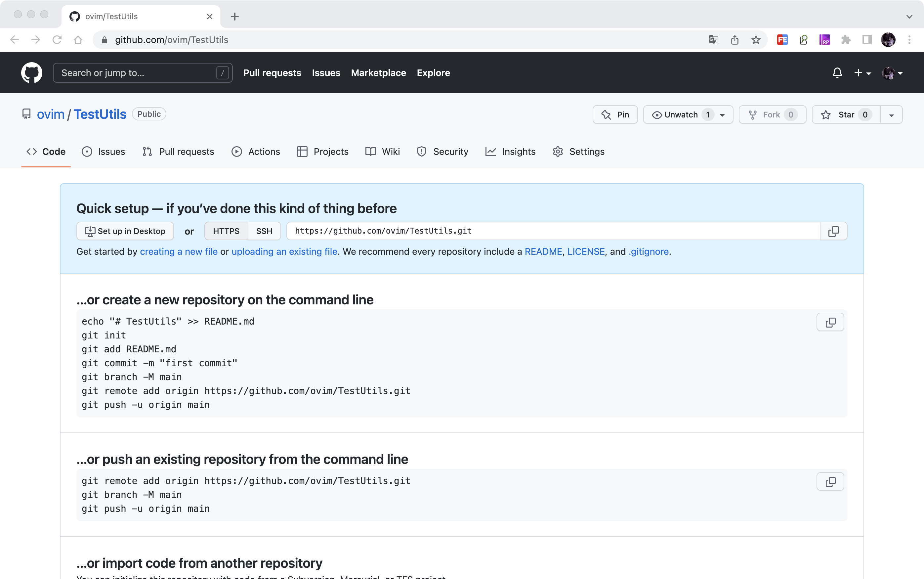This screenshot has height=579, width=924.
Task: Open the Actions repository tab
Action: pos(256,152)
